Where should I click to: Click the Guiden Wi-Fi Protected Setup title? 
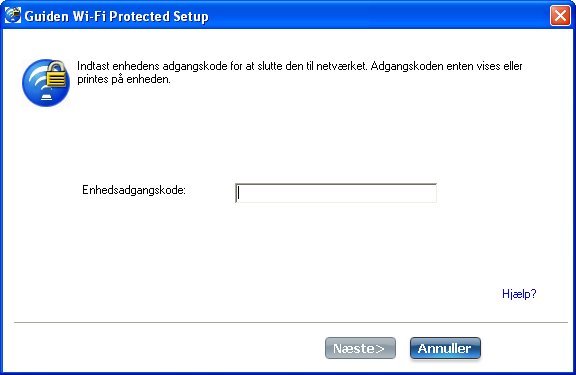click(116, 16)
